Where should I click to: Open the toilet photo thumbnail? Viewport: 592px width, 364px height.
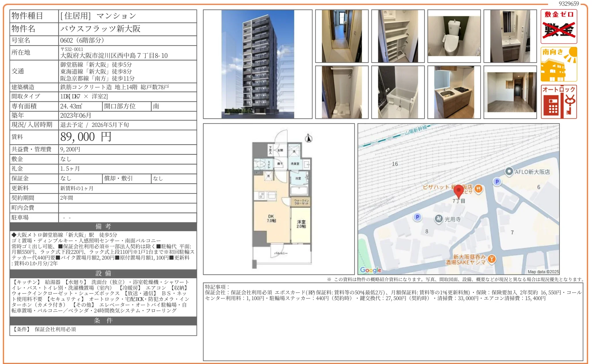click(454, 36)
